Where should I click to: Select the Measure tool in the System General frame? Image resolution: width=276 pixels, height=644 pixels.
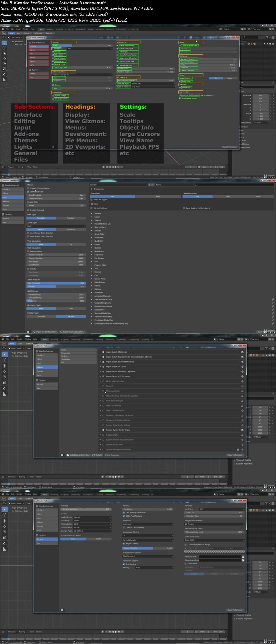coord(4,549)
